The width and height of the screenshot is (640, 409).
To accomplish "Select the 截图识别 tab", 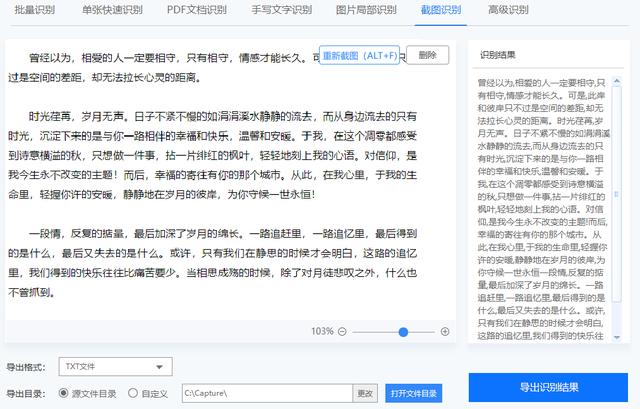I will [441, 10].
